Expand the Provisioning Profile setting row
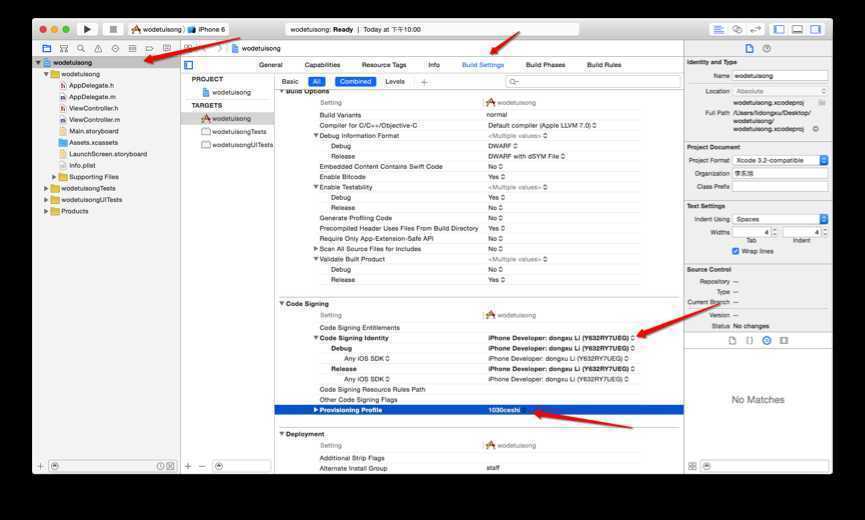This screenshot has width=865, height=520. click(x=316, y=410)
